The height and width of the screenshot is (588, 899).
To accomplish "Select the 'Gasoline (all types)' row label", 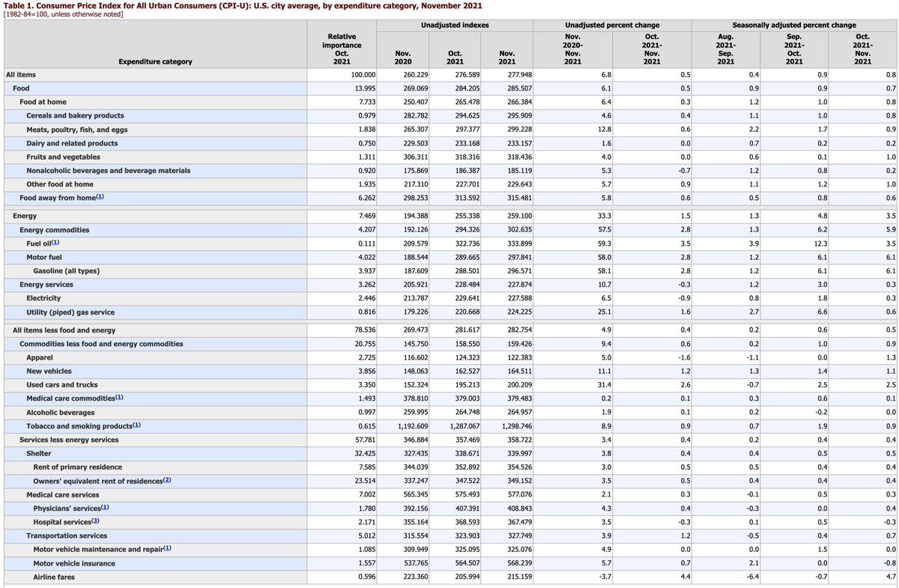I will pyautogui.click(x=66, y=270).
